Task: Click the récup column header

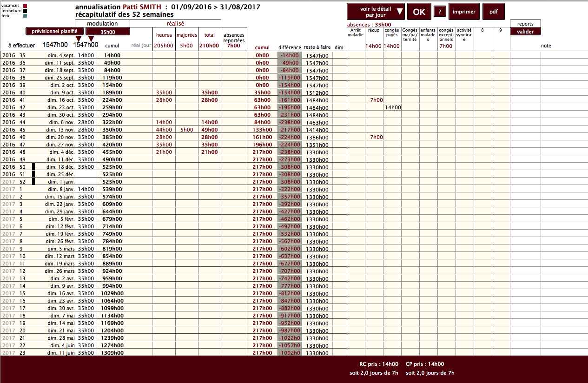Action: click(374, 31)
